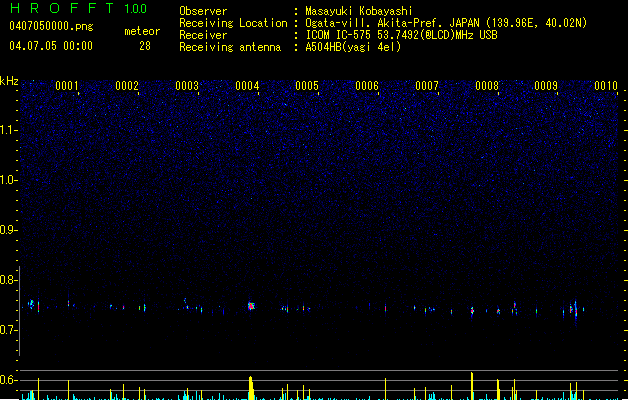Image resolution: width=629 pixels, height=400 pixels.
Task: Click the ICOM IC-575 receiver value
Action: [402, 35]
